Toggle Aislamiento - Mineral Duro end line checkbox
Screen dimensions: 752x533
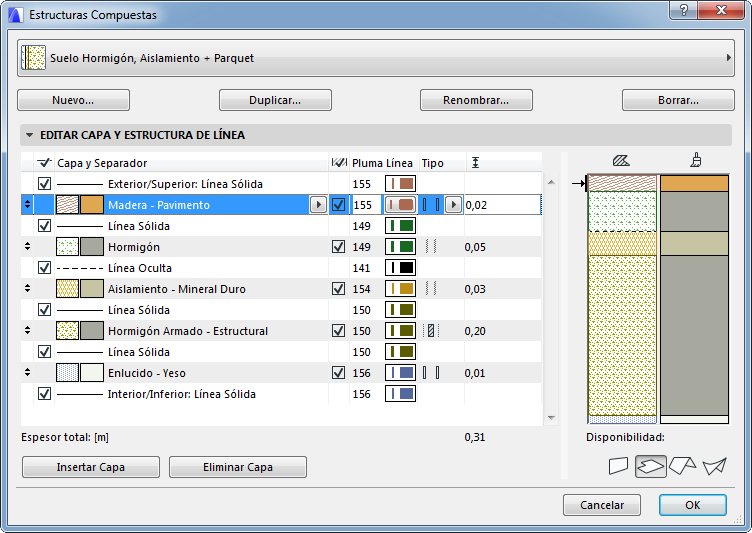tap(339, 289)
